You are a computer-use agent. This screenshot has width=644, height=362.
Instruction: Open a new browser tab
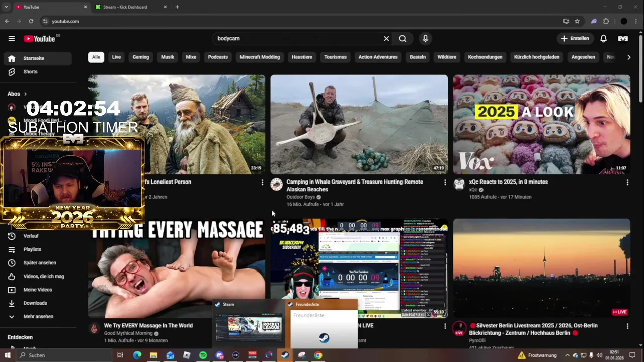pos(177,7)
